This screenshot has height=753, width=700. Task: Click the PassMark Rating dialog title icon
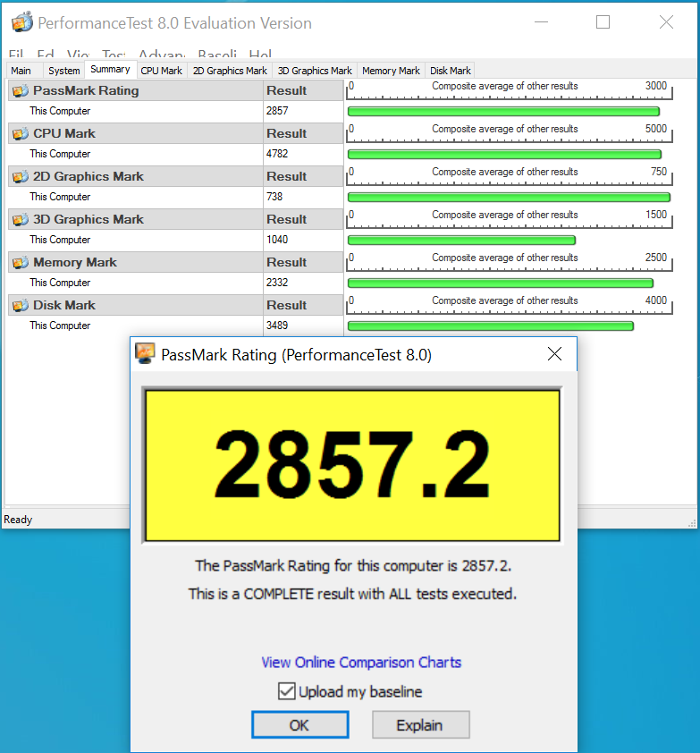[x=145, y=353]
